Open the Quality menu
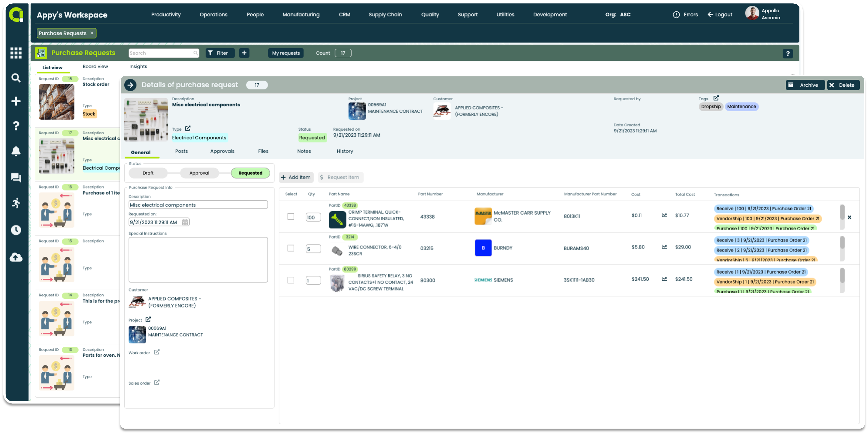The width and height of the screenshot is (868, 434). pos(430,14)
